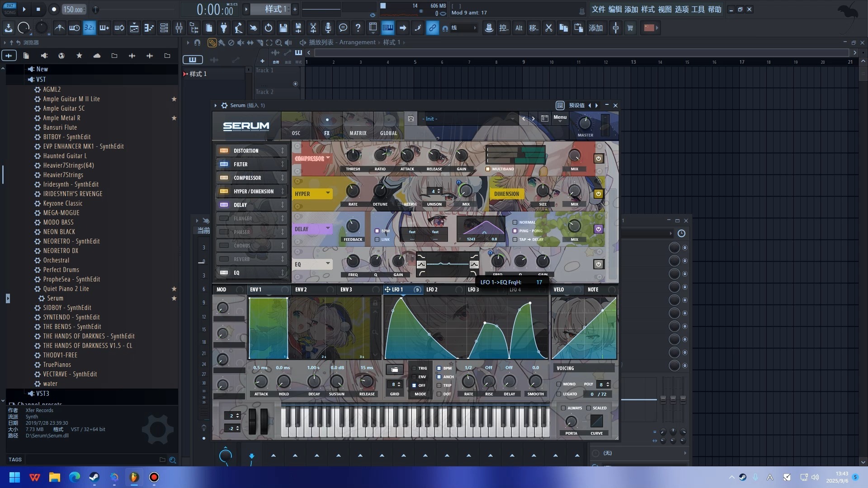Open the COMPRESSOR type dropdown arrow
The image size is (868, 488).
(x=328, y=158)
